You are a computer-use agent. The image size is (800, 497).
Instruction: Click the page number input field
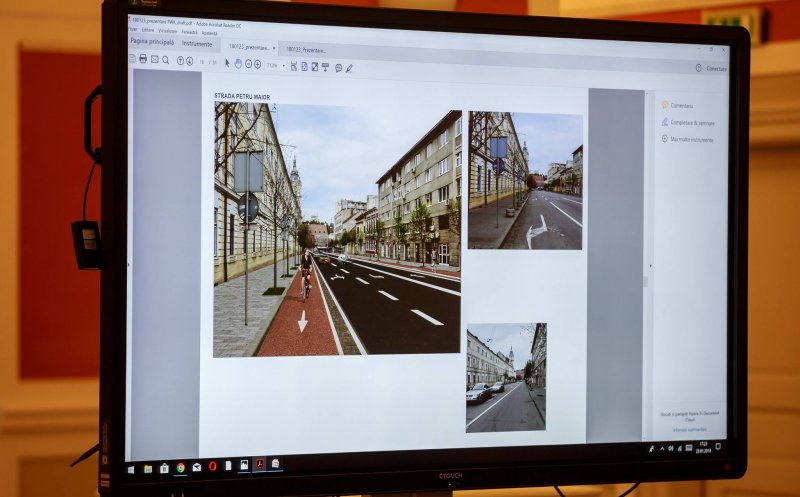tap(202, 61)
